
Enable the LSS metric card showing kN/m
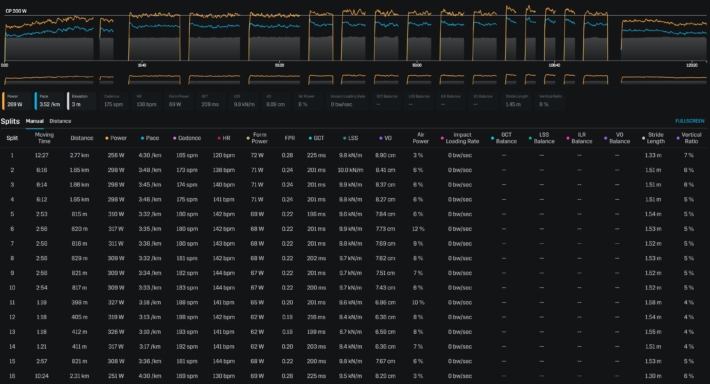[x=245, y=101]
